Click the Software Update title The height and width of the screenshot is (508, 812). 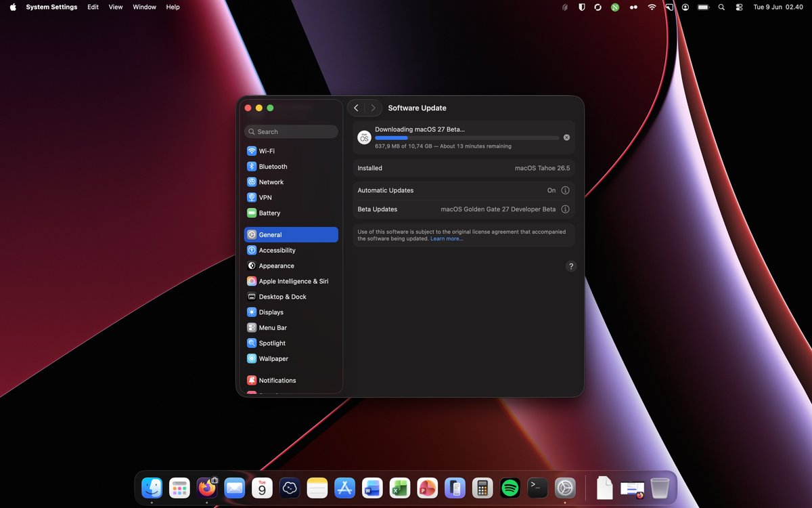tap(418, 108)
